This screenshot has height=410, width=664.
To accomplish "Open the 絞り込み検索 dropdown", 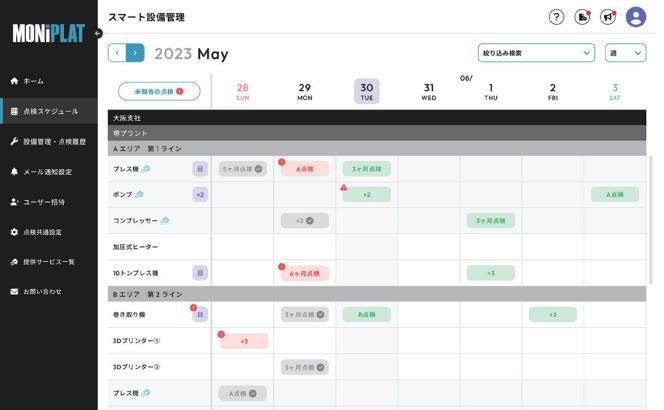I will (x=537, y=53).
